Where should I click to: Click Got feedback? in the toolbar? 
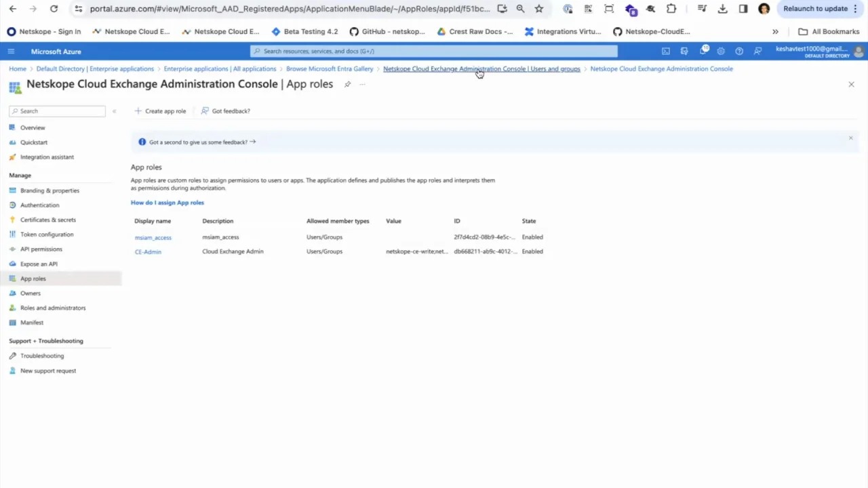226,111
